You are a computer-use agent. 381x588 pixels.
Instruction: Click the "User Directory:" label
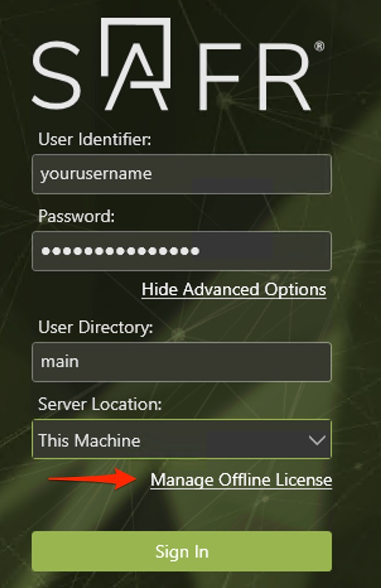coord(95,327)
